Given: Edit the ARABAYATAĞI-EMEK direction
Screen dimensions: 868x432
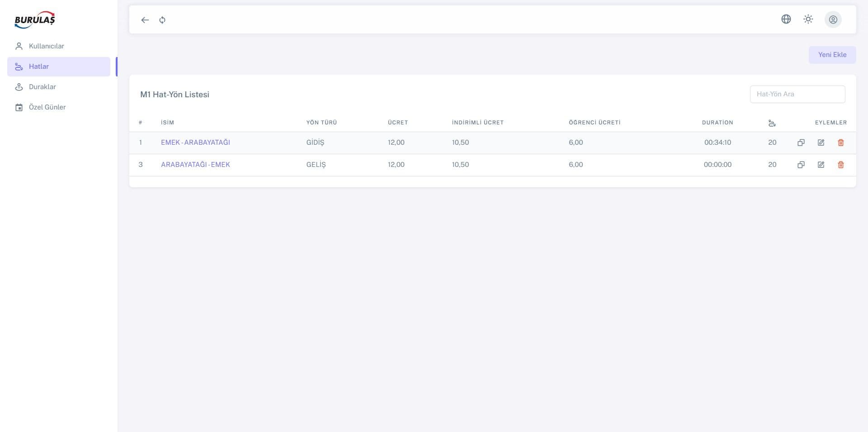Looking at the screenshot, I should coord(821,165).
